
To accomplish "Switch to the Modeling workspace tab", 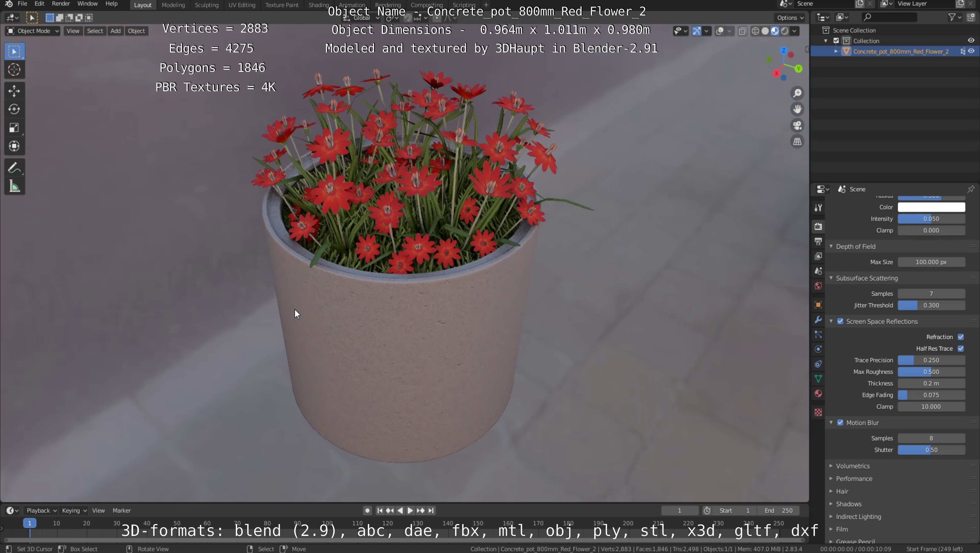I will pos(173,5).
